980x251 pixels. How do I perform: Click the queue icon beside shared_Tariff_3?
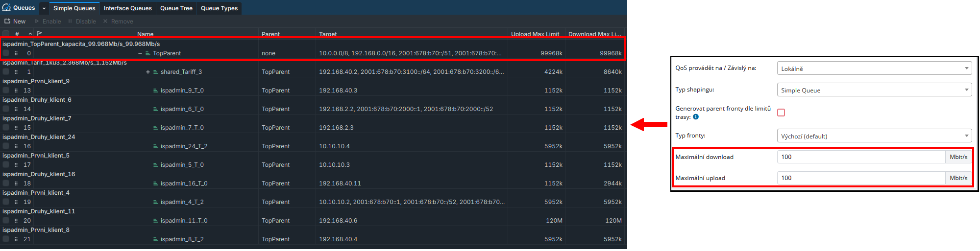156,72
